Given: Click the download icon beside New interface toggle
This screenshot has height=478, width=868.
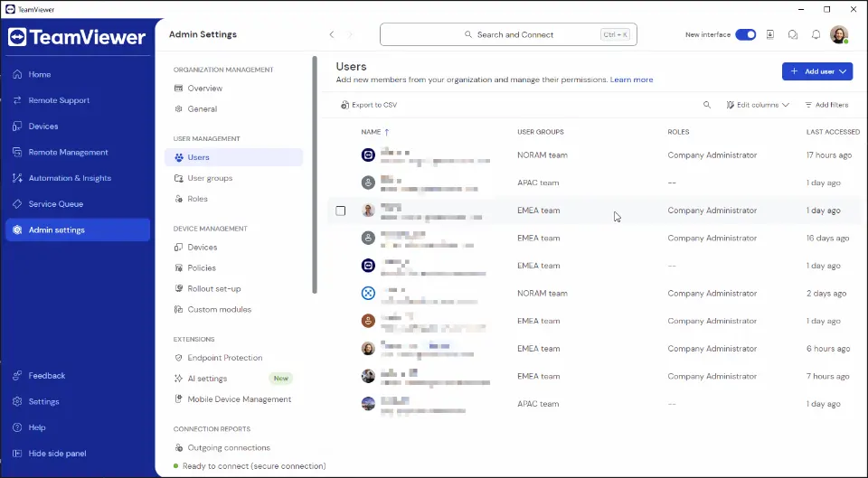Looking at the screenshot, I should tap(770, 34).
